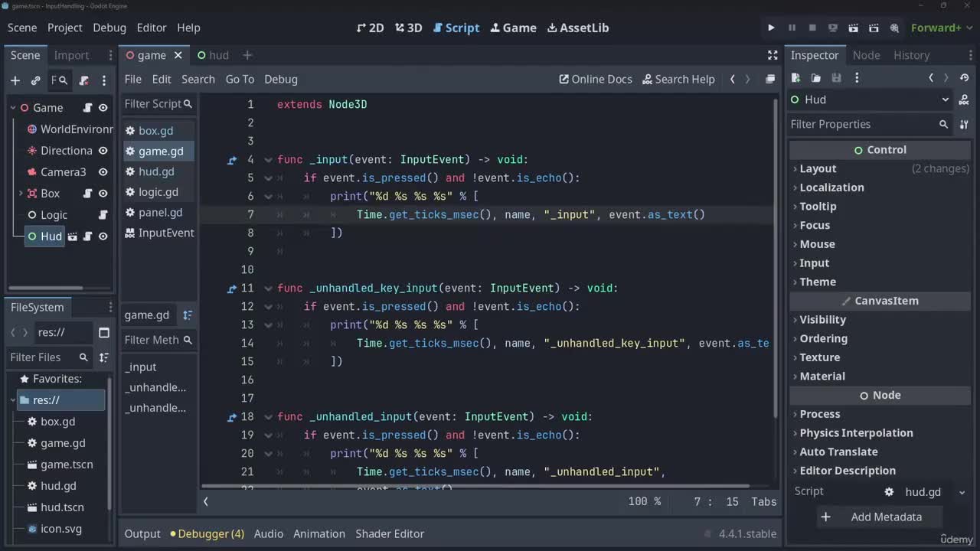Click the Instantiate Child Scene link icon
Image resolution: width=980 pixels, height=551 pixels.
[x=35, y=80]
